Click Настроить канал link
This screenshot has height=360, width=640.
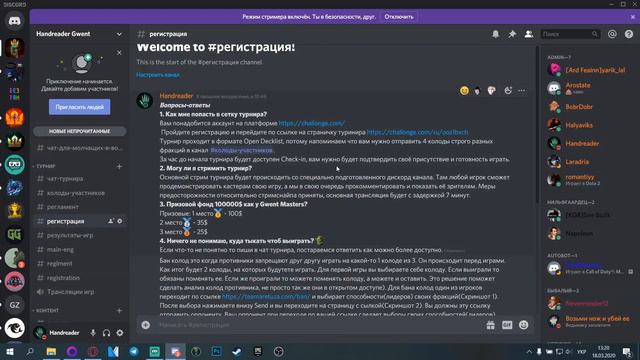[158, 75]
